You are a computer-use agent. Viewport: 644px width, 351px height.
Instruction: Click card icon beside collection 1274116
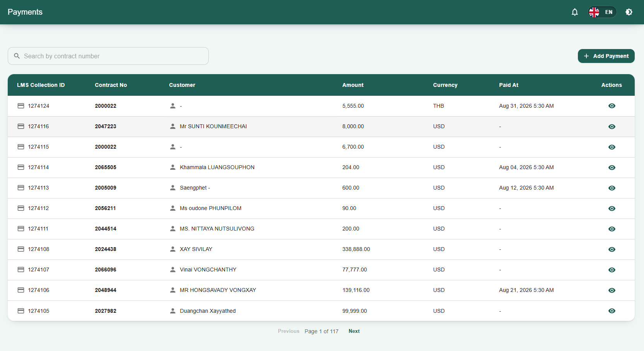coord(21,126)
